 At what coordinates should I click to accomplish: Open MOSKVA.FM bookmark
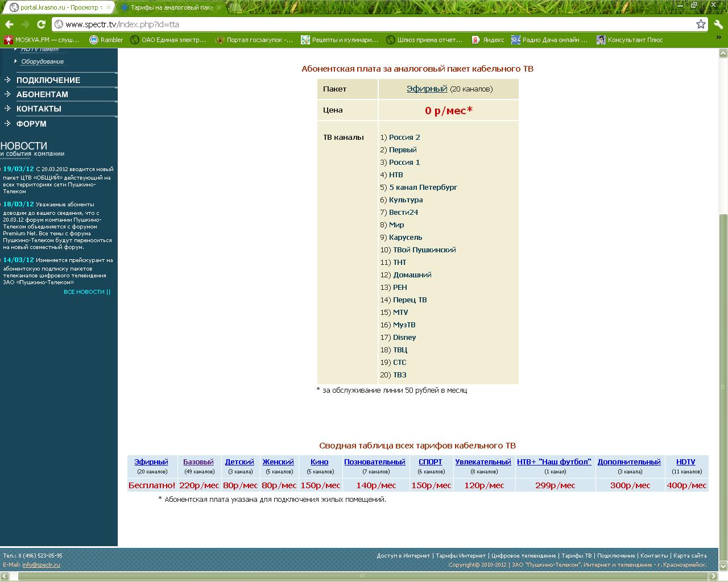[42, 40]
